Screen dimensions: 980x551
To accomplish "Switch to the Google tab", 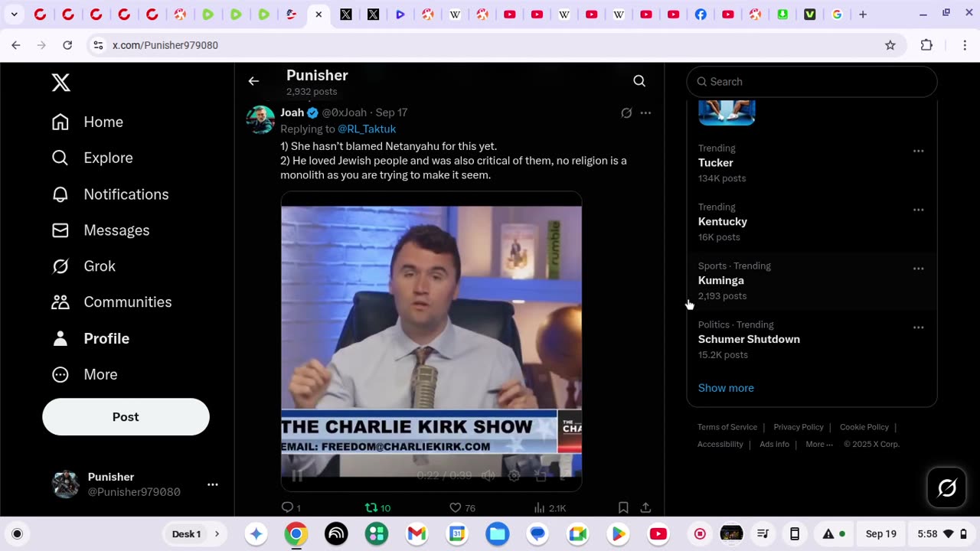I will pyautogui.click(x=837, y=15).
